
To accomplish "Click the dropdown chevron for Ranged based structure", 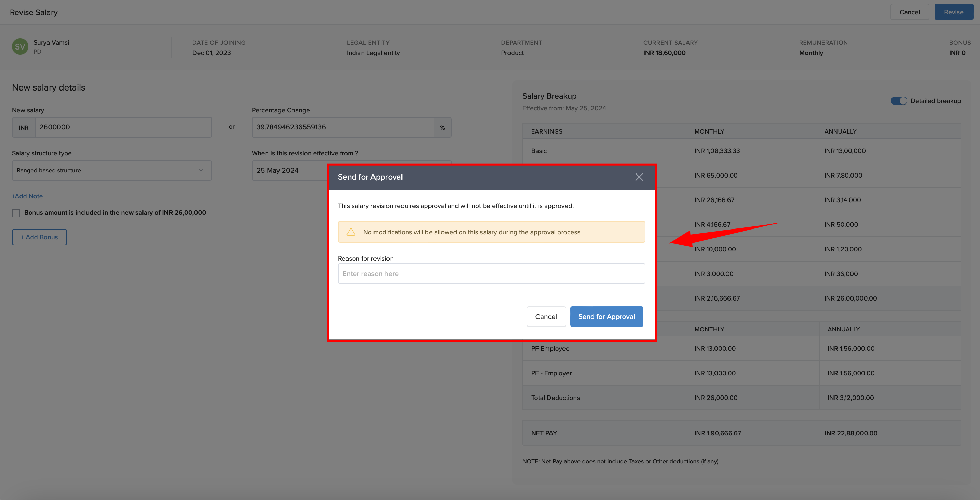I will 201,170.
